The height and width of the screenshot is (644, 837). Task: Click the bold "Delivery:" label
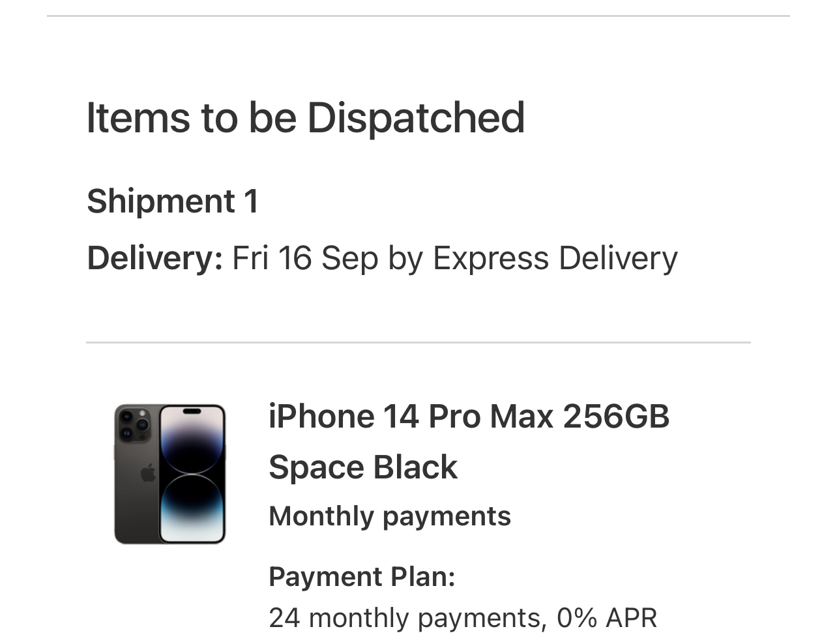[x=155, y=258]
